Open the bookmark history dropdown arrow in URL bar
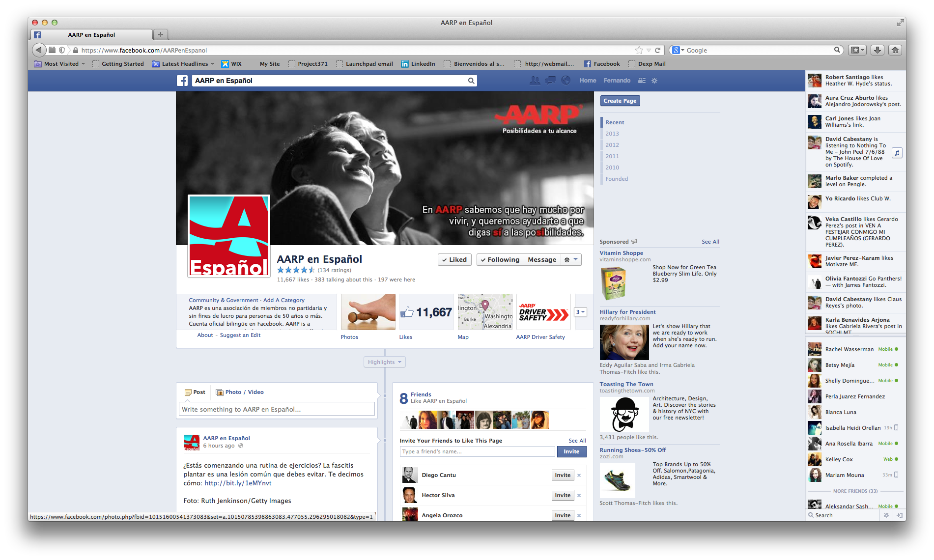This screenshot has width=934, height=560. click(x=649, y=50)
